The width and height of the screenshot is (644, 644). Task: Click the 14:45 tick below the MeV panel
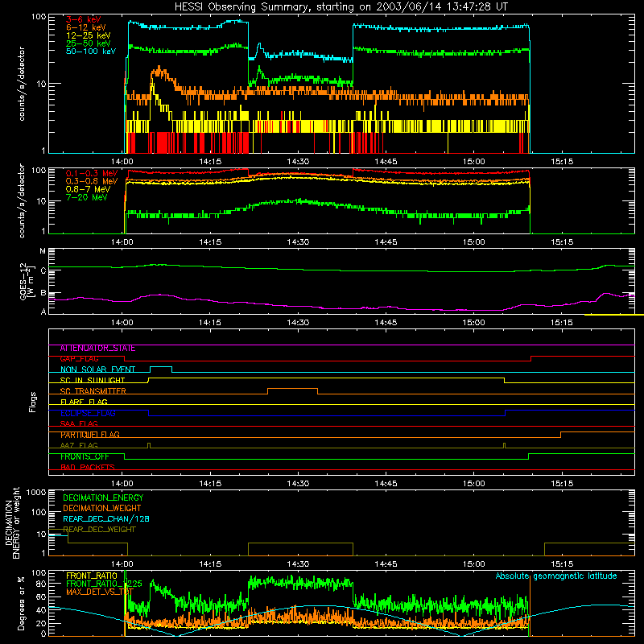click(x=386, y=242)
